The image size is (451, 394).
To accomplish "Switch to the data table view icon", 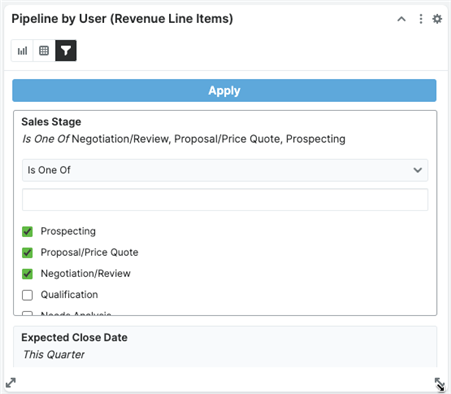I will 44,51.
